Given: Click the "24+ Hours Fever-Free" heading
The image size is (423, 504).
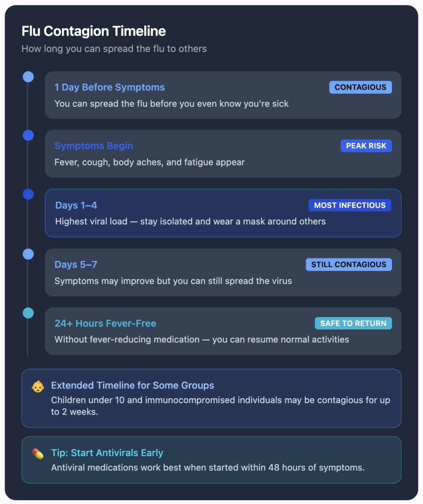Looking at the screenshot, I should pyautogui.click(x=105, y=323).
